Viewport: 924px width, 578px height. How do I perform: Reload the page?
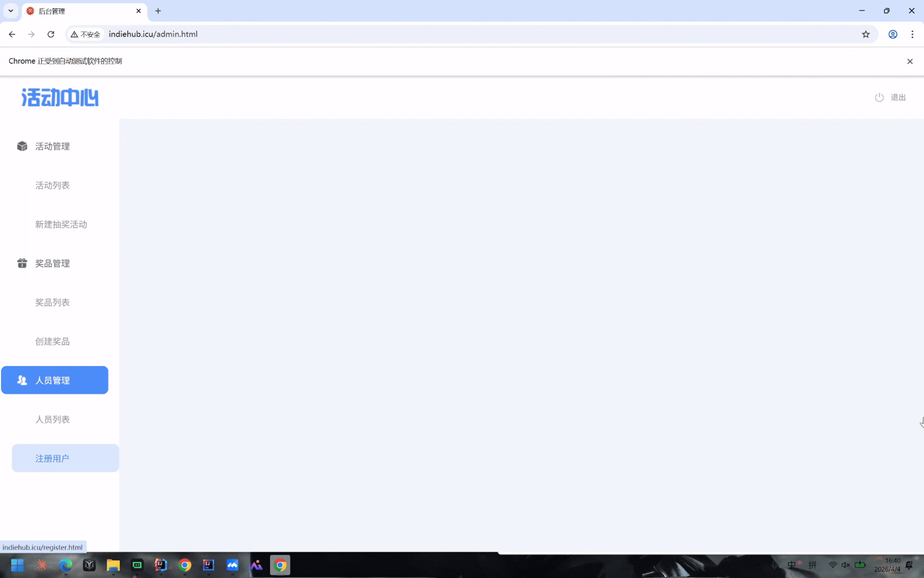(x=51, y=34)
